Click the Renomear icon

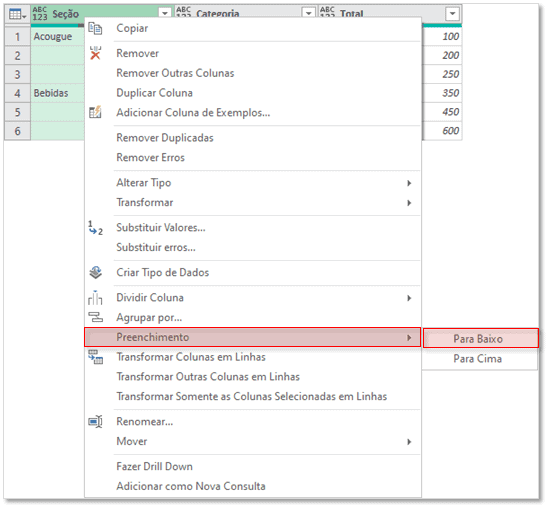pos(95,422)
